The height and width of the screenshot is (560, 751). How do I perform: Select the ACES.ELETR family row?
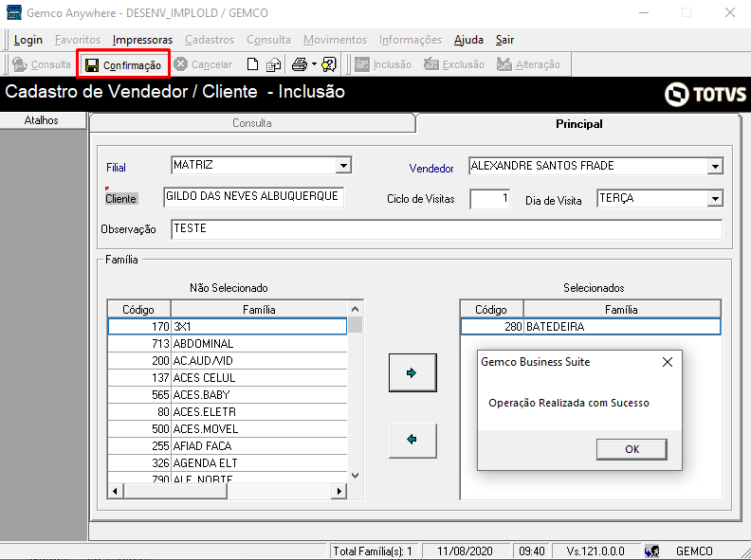click(x=228, y=411)
